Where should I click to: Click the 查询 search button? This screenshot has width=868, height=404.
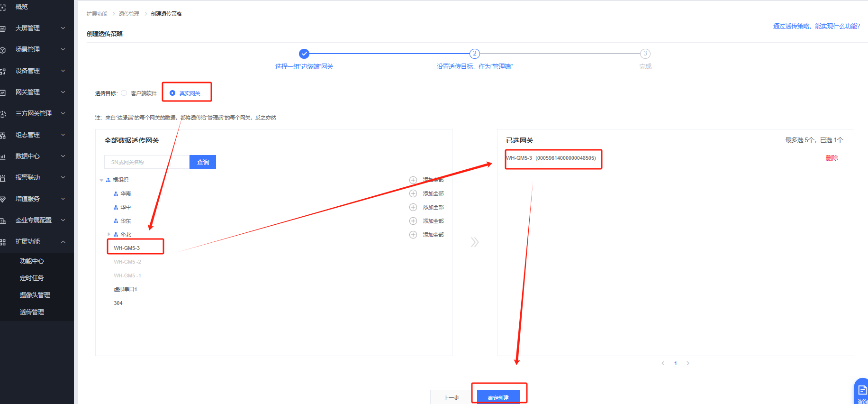203,162
